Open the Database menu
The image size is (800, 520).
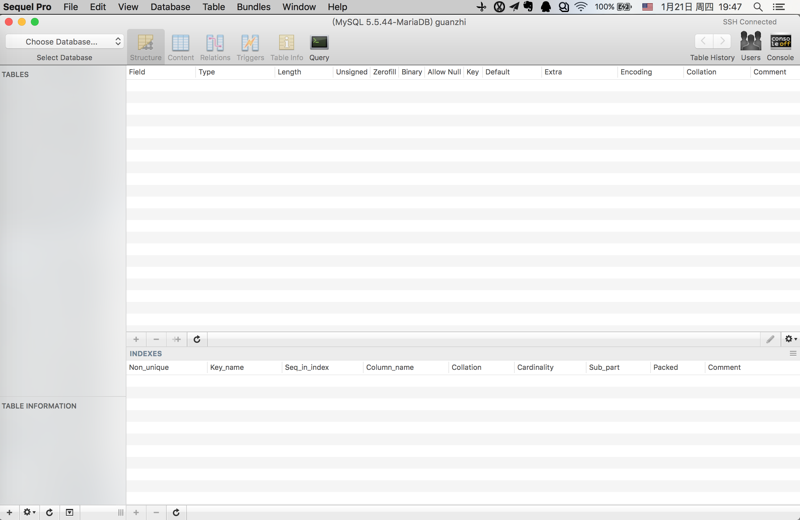[170, 7]
